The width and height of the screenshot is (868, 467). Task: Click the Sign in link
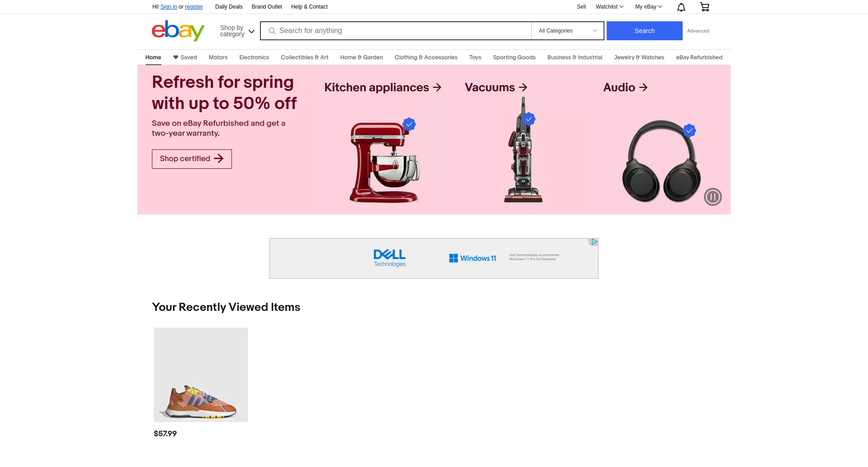coord(169,7)
